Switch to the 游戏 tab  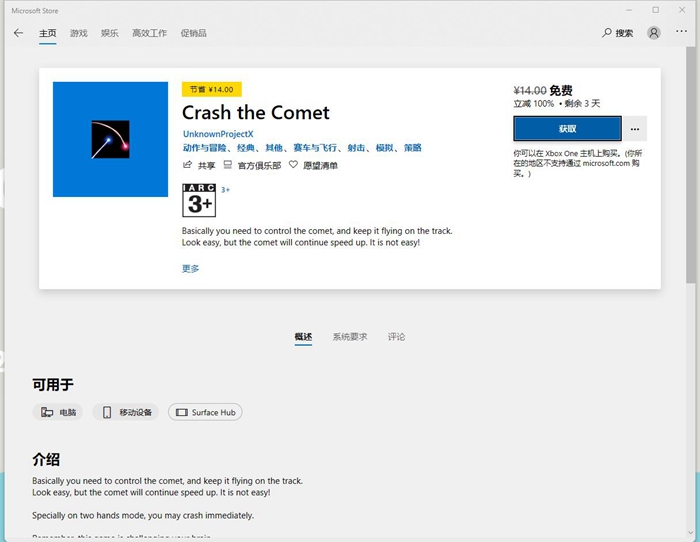[x=79, y=33]
